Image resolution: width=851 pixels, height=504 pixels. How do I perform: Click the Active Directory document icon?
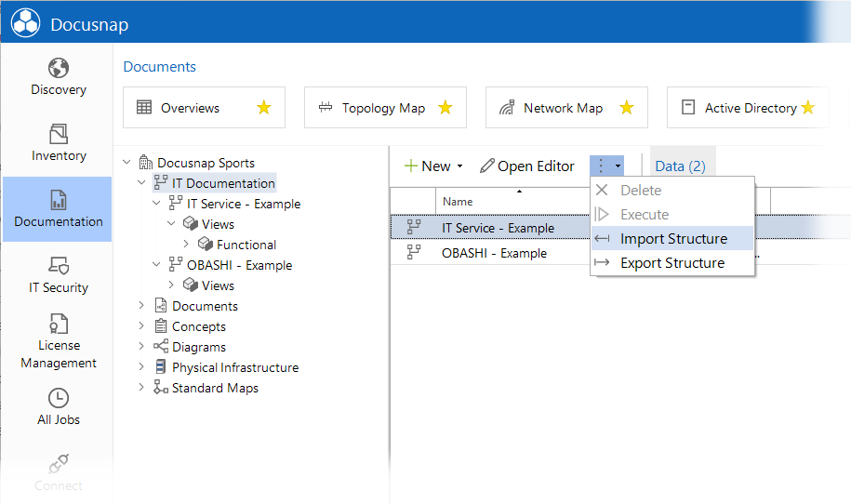pos(687,107)
